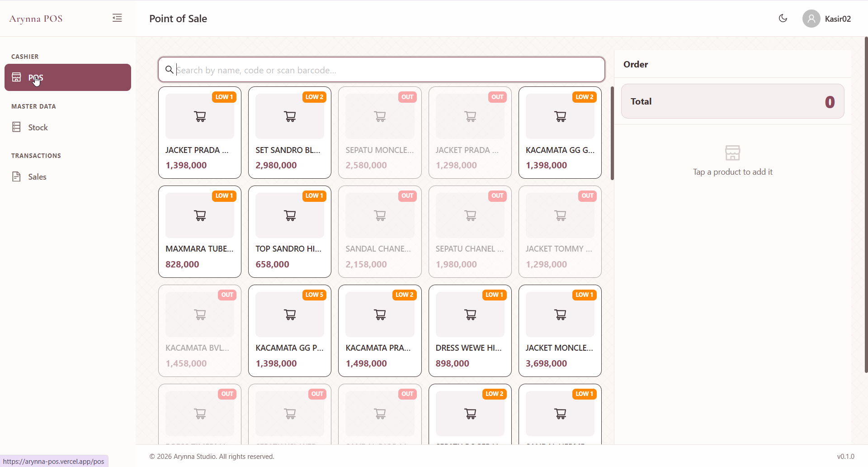Click the LOW 2 badge on KACAMATA PRA... card
The height and width of the screenshot is (467, 868).
tap(404, 295)
